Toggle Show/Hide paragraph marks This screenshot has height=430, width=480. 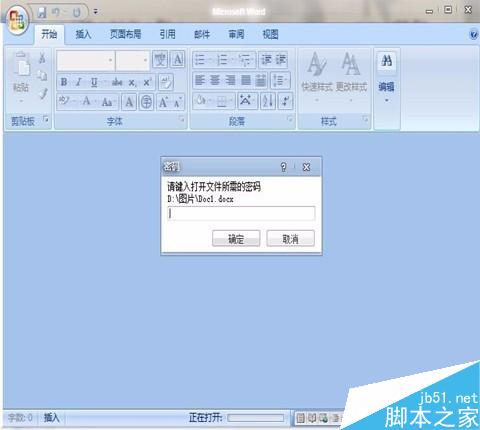coord(286,101)
